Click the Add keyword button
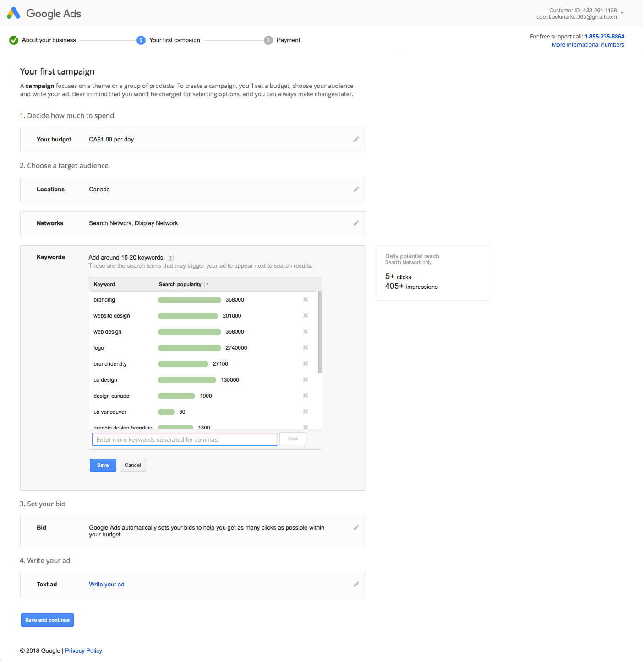The height and width of the screenshot is (661, 644). tap(293, 439)
